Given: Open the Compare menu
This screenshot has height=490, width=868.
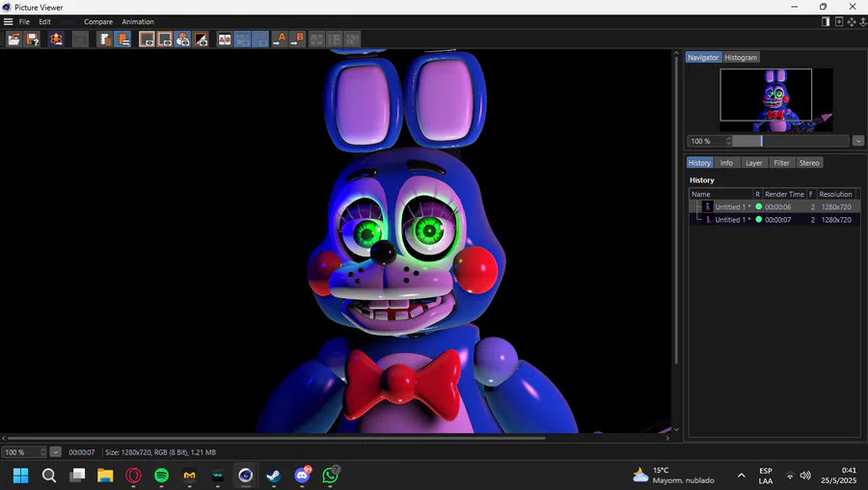Looking at the screenshot, I should [x=98, y=21].
